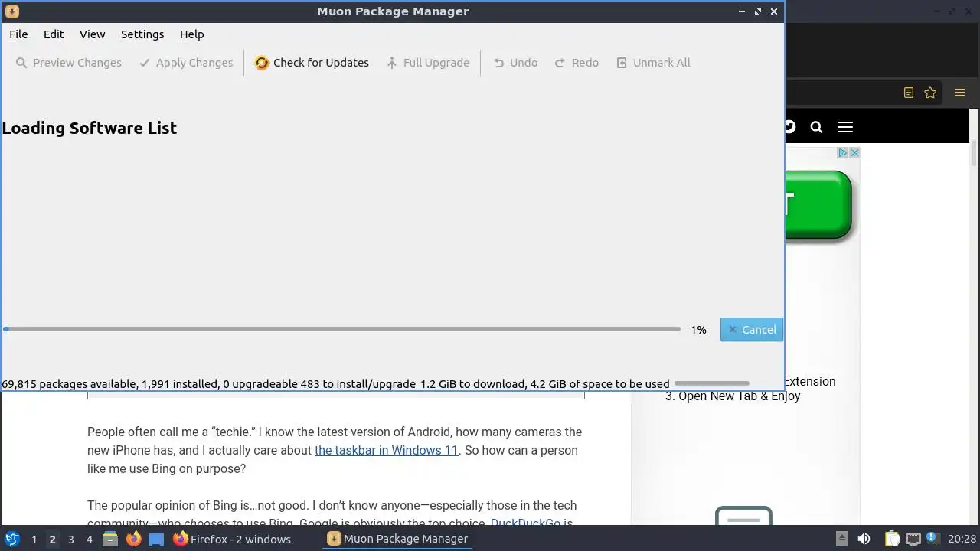Open the View menu

tap(92, 34)
